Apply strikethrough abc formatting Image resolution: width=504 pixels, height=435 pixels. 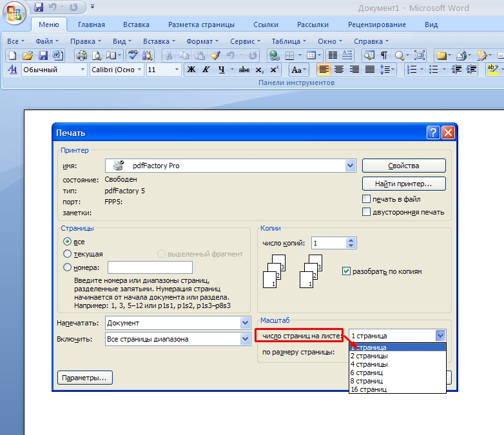point(244,70)
